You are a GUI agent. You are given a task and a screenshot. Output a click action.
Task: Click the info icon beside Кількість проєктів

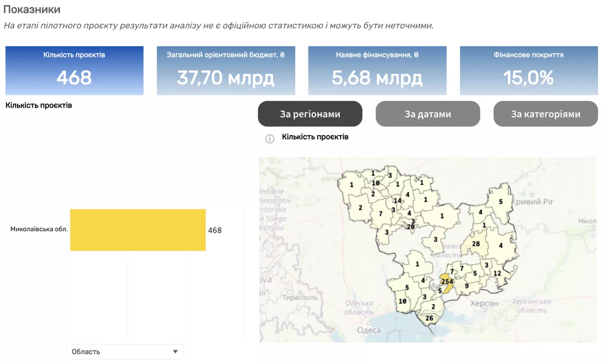270,139
